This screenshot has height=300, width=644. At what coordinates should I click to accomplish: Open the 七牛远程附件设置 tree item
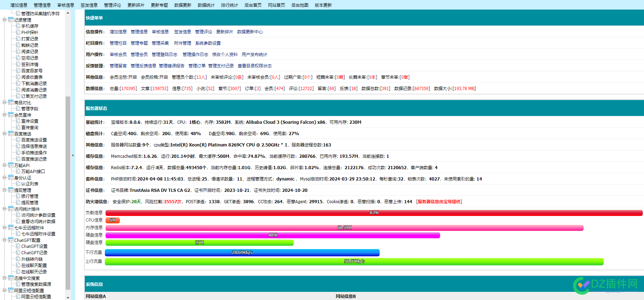coord(38,234)
